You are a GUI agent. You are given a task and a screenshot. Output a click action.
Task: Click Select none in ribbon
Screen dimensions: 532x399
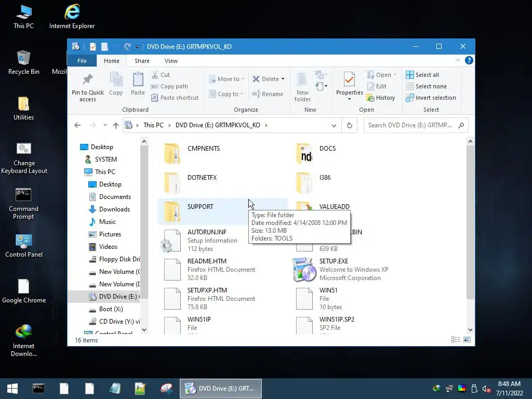pyautogui.click(x=427, y=86)
